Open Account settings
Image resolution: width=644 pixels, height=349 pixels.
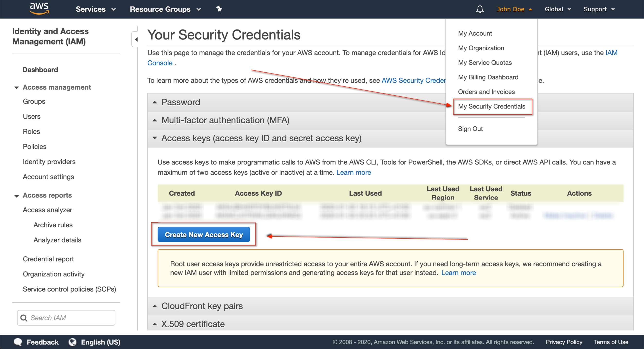coord(48,177)
